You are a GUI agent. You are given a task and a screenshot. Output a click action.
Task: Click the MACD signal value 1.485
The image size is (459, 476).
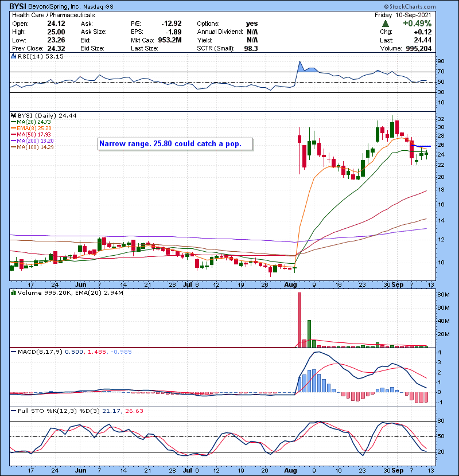(x=97, y=352)
